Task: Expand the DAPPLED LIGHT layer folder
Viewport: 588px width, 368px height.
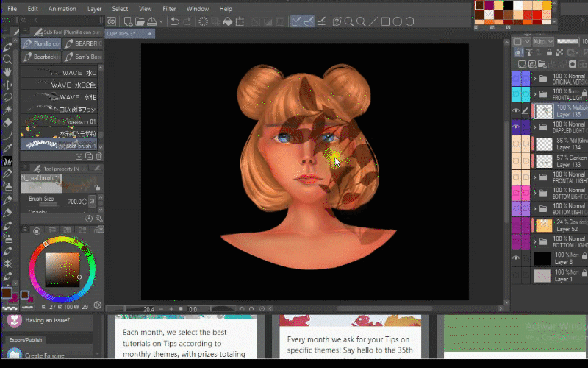Action: pos(534,127)
